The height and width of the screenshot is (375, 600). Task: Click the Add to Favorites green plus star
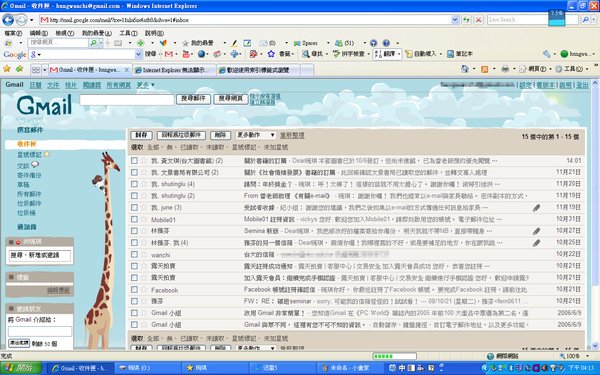pyautogui.click(x=19, y=69)
